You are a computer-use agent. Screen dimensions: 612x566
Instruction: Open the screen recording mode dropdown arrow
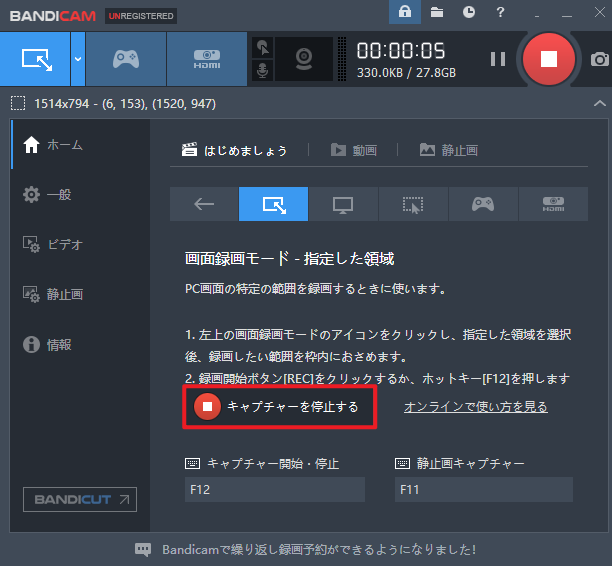pyautogui.click(x=78, y=59)
